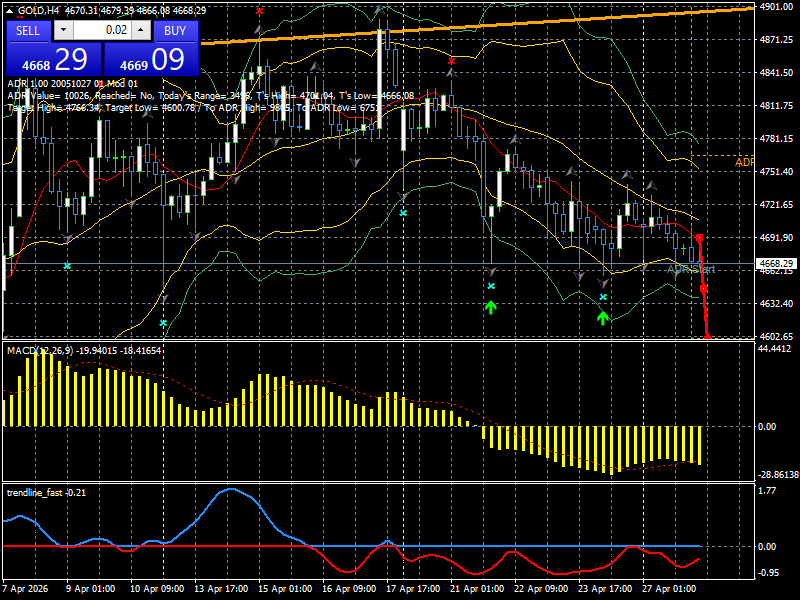Click the 'ADR Value= 10026' info line
This screenshot has width=800, height=600.
click(x=210, y=95)
